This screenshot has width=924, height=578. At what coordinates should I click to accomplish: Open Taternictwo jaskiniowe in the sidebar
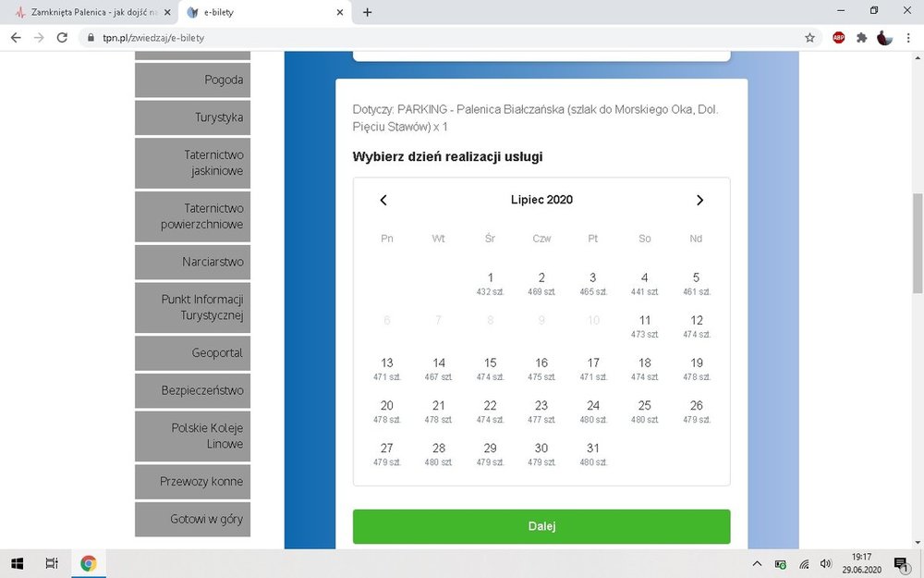[x=192, y=163]
